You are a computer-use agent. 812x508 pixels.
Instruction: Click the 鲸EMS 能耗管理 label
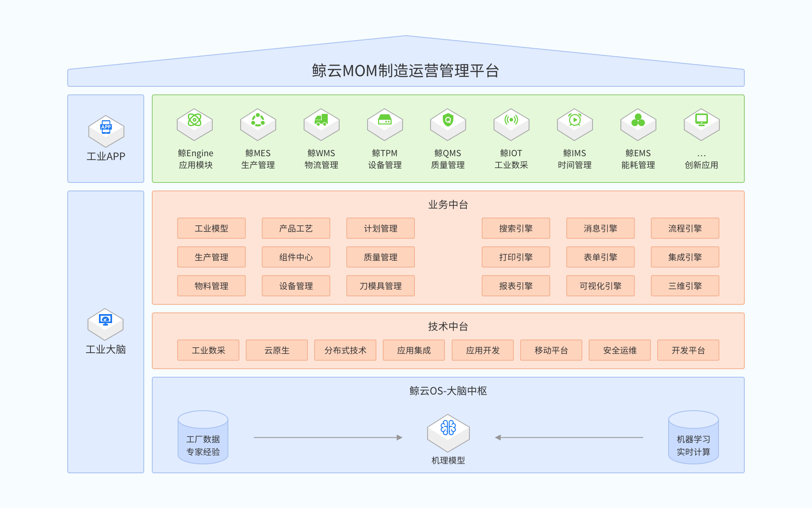click(638, 159)
